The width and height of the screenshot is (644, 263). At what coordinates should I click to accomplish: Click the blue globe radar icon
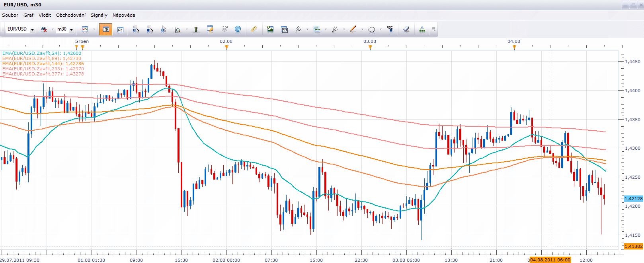click(x=238, y=29)
